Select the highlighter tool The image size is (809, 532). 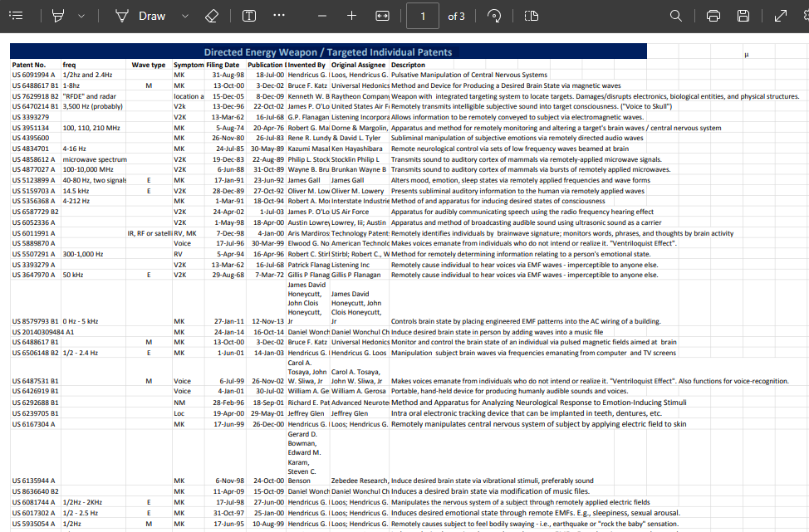[x=58, y=16]
